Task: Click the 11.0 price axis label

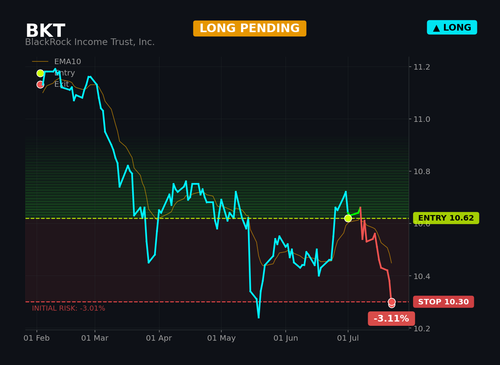Action: pyautogui.click(x=422, y=119)
